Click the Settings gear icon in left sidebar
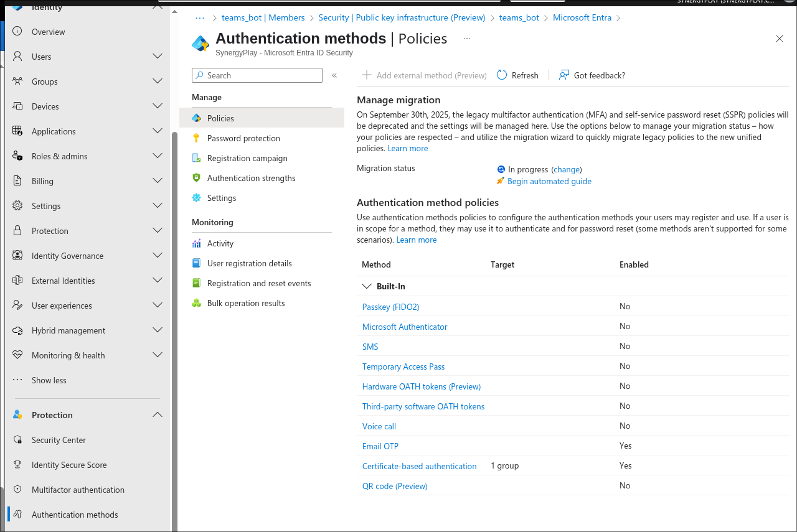Image resolution: width=797 pixels, height=532 pixels. [x=18, y=206]
